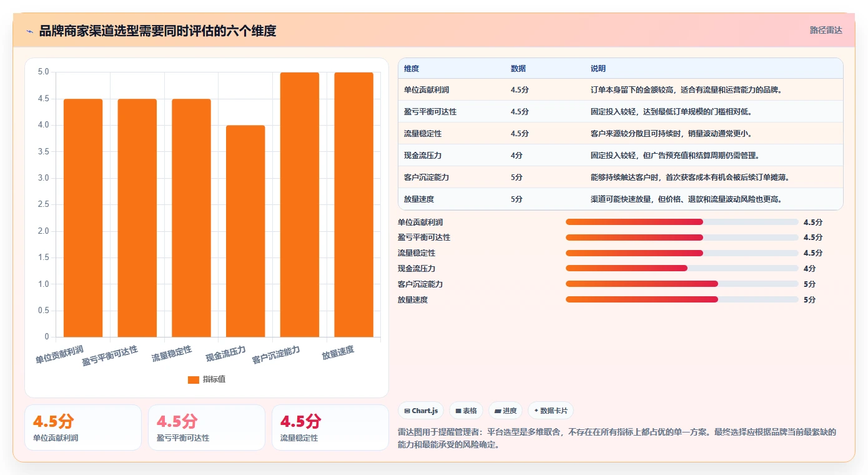
Task: Click the 放量速度 progress bar
Action: [x=682, y=299]
